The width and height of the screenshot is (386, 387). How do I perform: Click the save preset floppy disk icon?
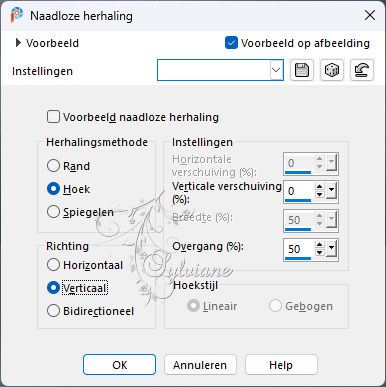302,70
